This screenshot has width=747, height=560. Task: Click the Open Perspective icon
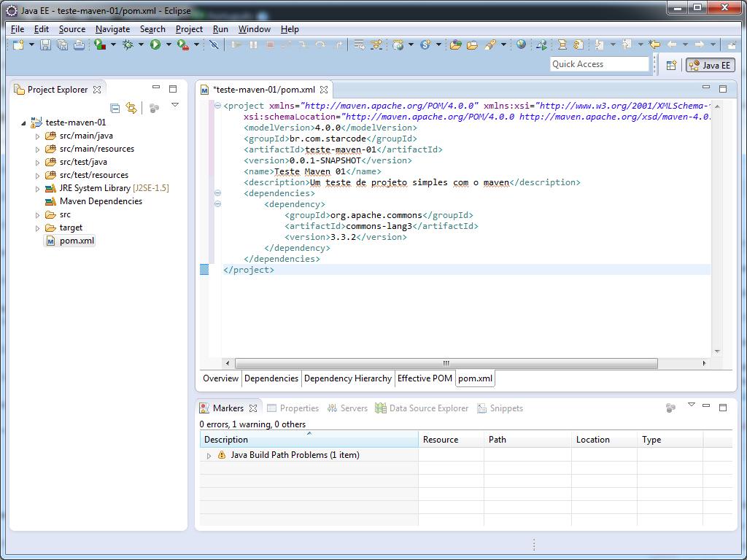point(671,65)
